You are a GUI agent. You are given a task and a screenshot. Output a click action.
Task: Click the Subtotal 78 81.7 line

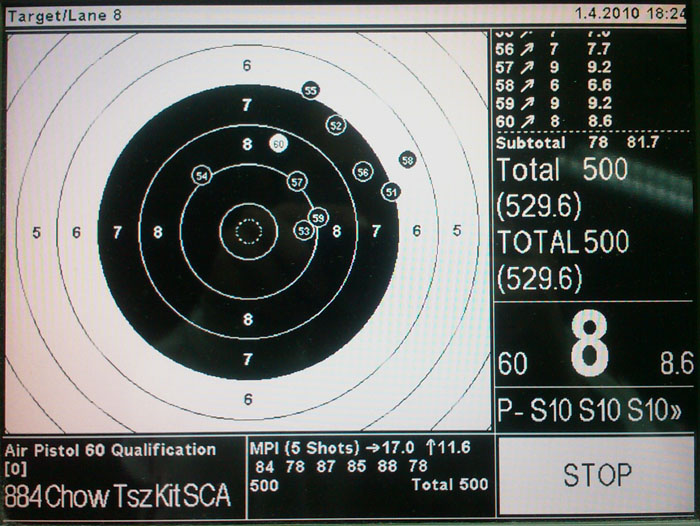coord(578,142)
